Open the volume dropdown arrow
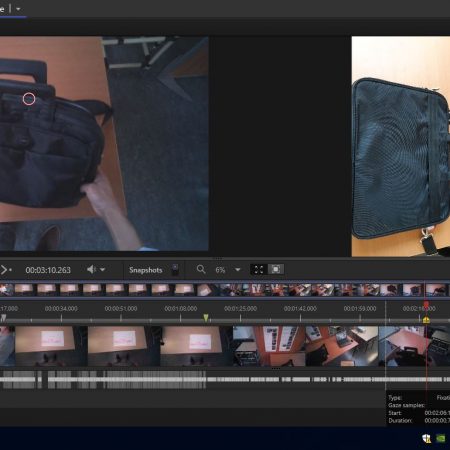Image resolution: width=450 pixels, height=450 pixels. click(x=103, y=269)
